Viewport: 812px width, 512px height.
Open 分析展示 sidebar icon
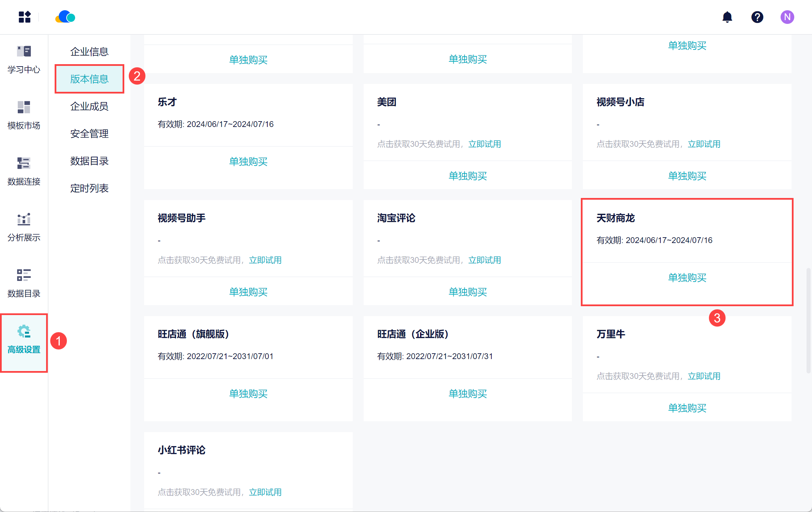tap(24, 227)
